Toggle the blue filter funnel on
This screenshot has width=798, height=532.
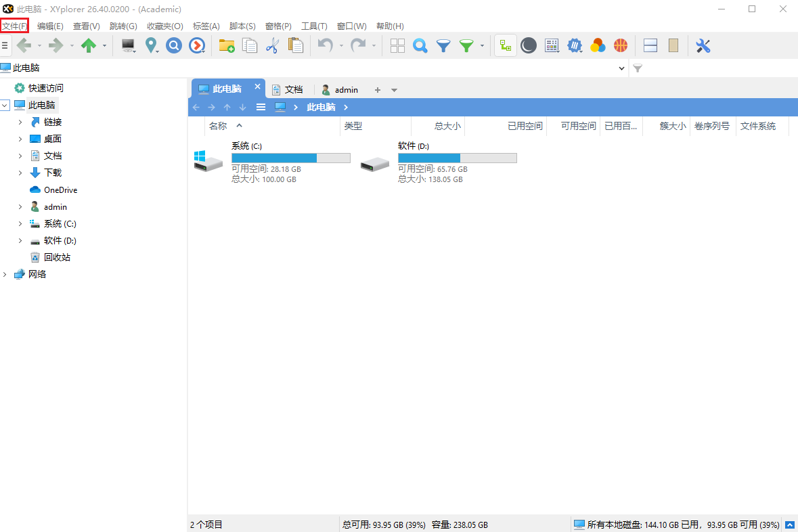(443, 45)
